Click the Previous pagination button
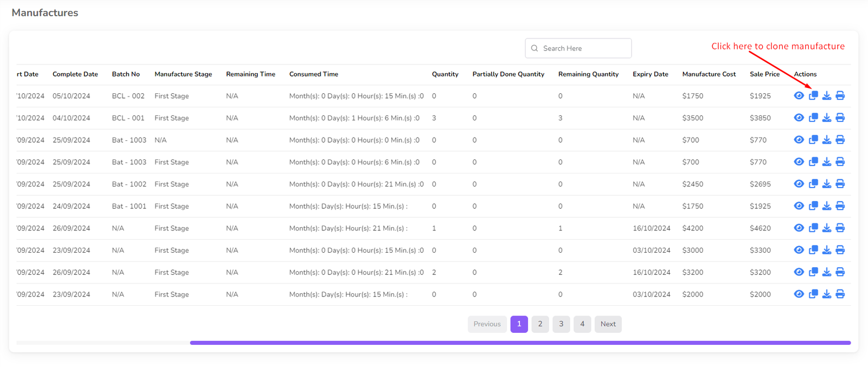The image size is (868, 367). click(x=487, y=324)
